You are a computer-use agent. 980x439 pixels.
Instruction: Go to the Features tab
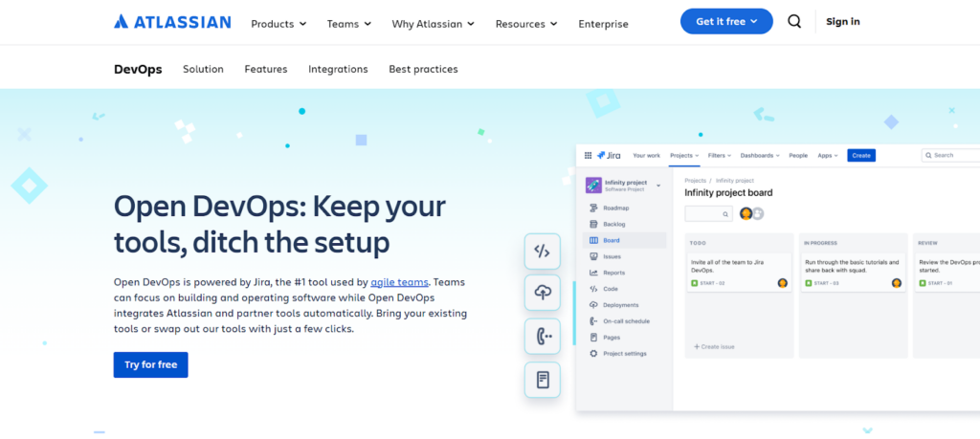(266, 69)
